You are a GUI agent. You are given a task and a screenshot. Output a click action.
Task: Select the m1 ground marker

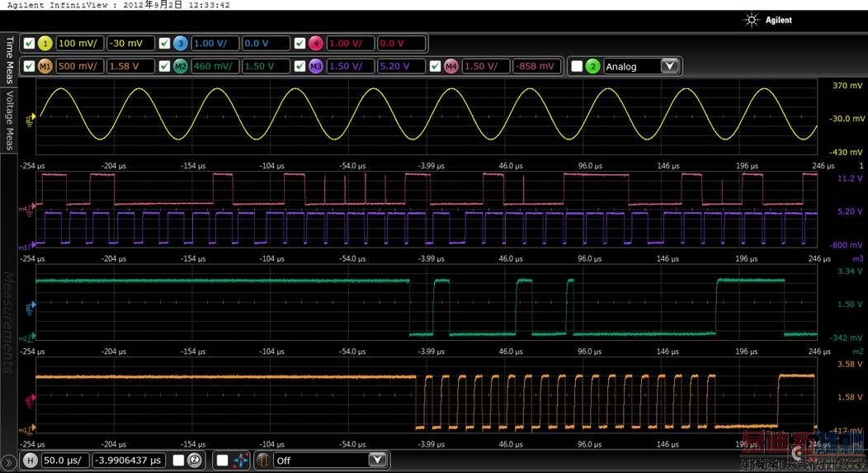click(x=28, y=429)
